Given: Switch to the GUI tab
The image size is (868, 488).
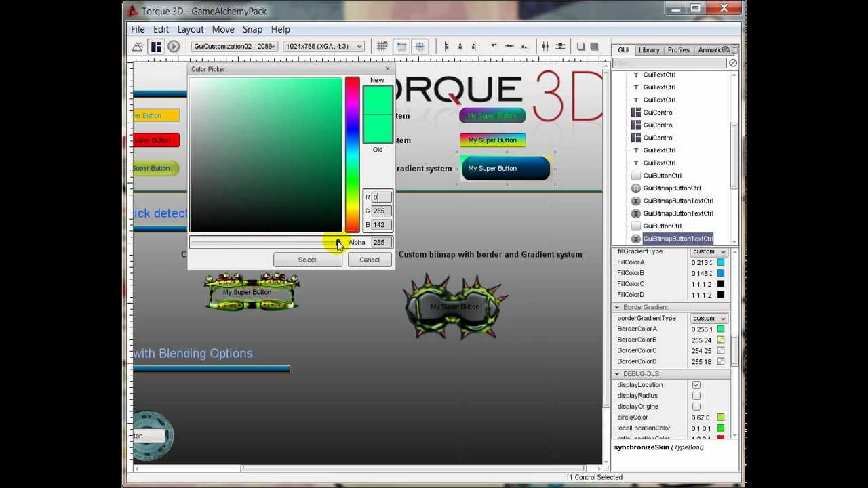Looking at the screenshot, I should click(623, 49).
